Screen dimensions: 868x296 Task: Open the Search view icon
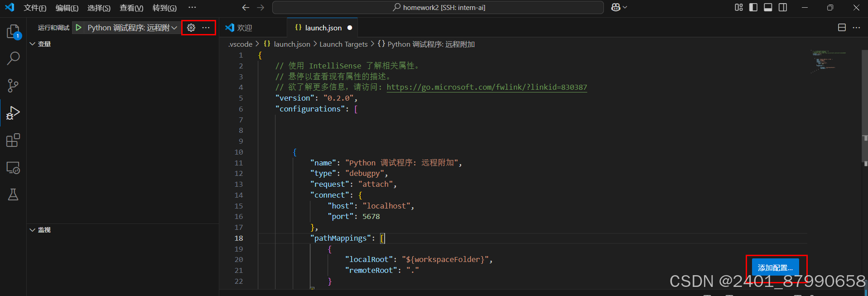[x=13, y=58]
